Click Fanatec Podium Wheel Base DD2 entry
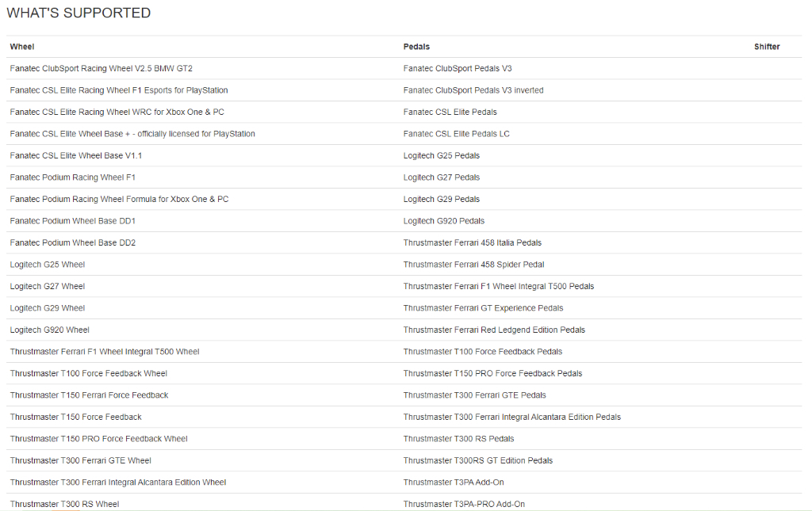 point(72,242)
